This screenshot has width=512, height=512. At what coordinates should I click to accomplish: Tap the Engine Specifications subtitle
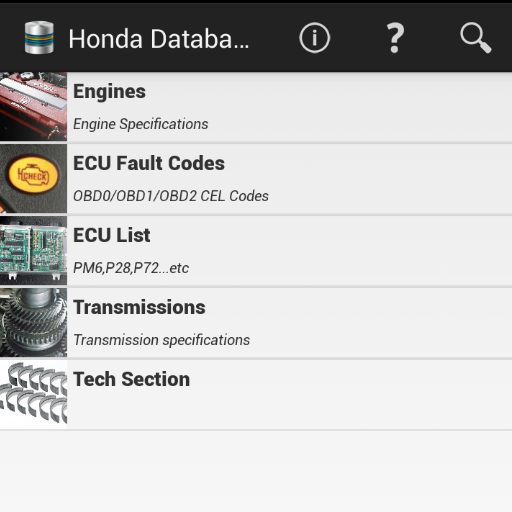point(141,124)
